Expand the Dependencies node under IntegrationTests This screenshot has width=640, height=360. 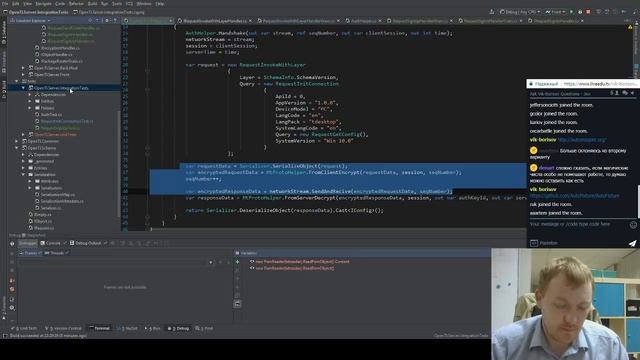[30, 94]
